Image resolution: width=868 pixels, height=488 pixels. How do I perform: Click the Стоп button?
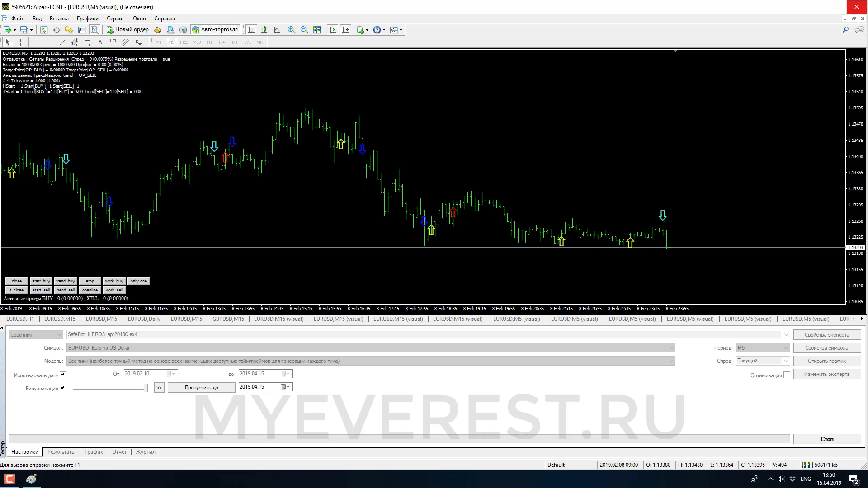click(x=827, y=439)
